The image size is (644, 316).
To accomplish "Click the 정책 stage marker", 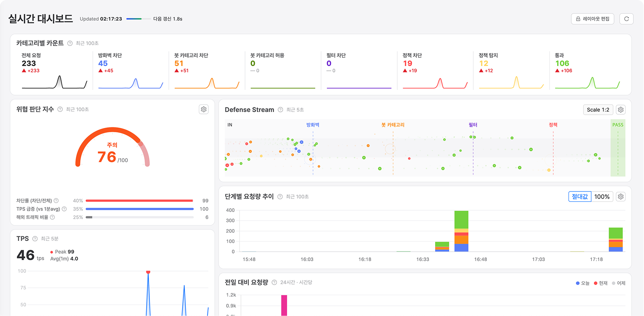I will coord(553,125).
